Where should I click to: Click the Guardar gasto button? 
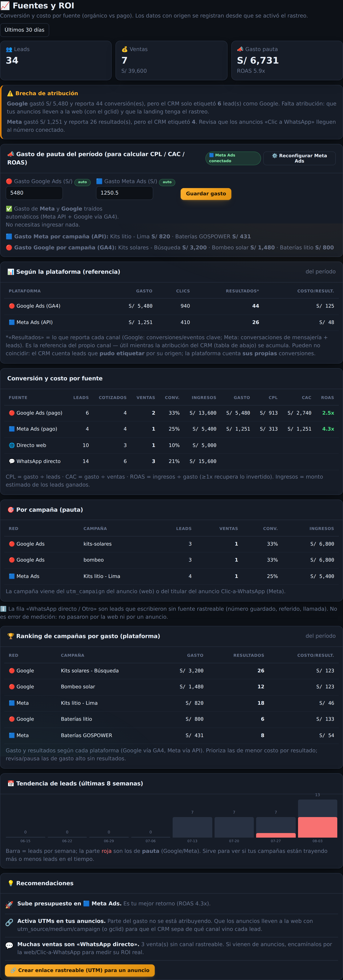pyautogui.click(x=206, y=194)
